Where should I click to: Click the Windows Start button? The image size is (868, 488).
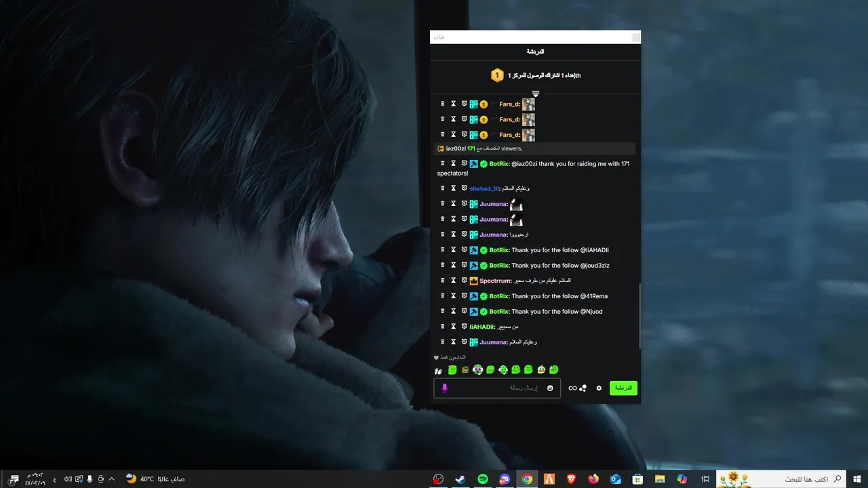coord(858,479)
